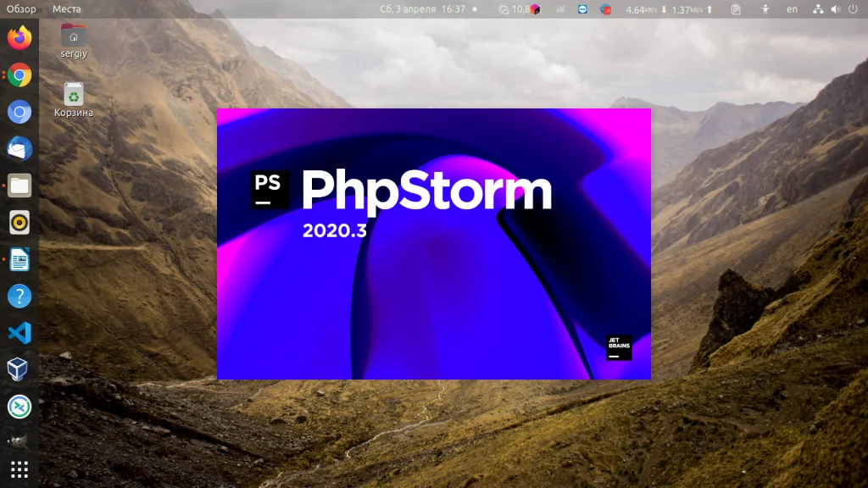Viewport: 868px width, 488px height.
Task: Open the sergiy home folder on desktop
Action: (x=74, y=41)
